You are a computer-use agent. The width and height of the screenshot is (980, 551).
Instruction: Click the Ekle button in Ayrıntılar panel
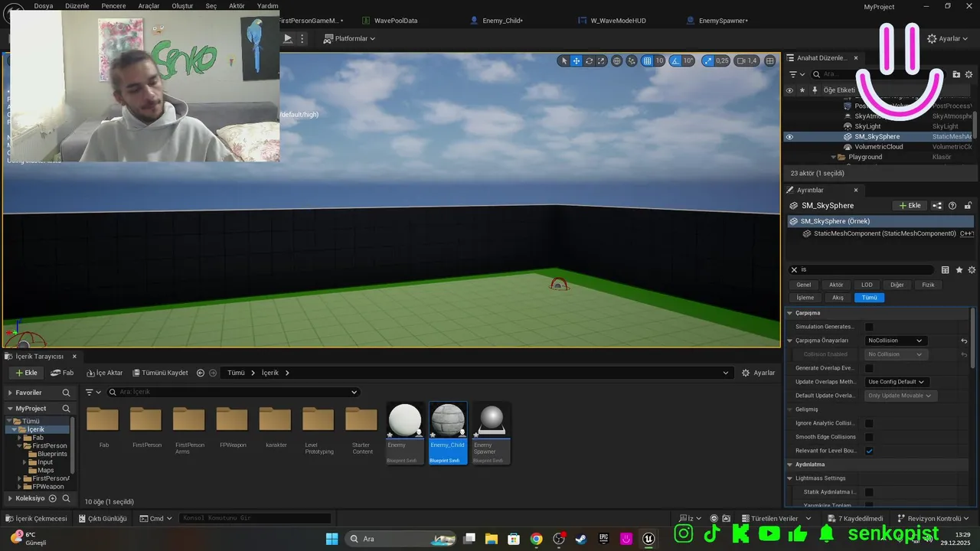point(910,206)
